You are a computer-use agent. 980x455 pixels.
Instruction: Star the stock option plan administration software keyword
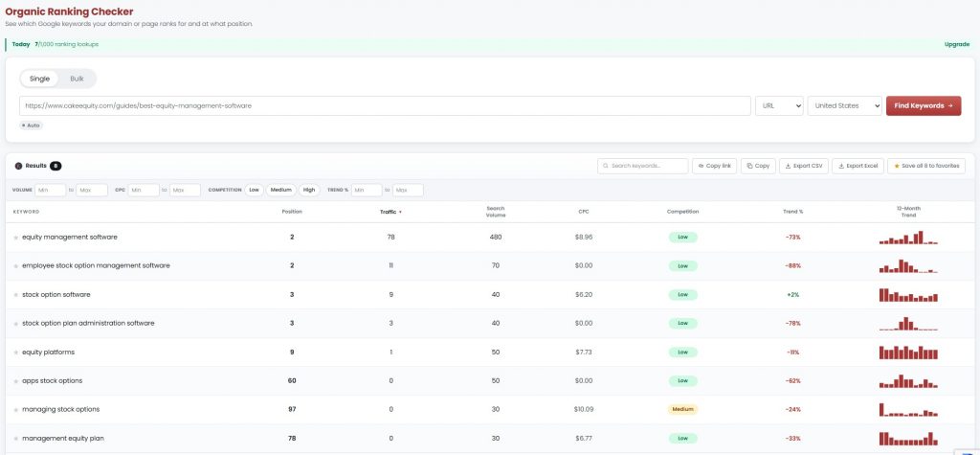(16, 324)
